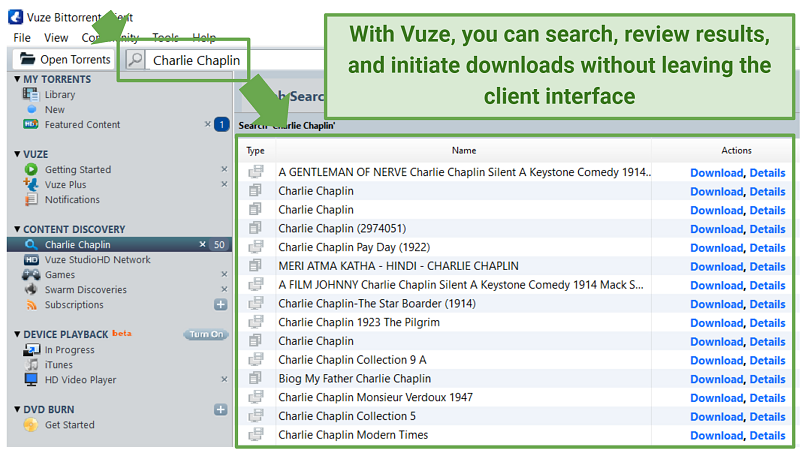Screen dimensions: 806x453
Task: Close the Charlie Chaplin search entry in sidebar
Action: click(x=203, y=244)
